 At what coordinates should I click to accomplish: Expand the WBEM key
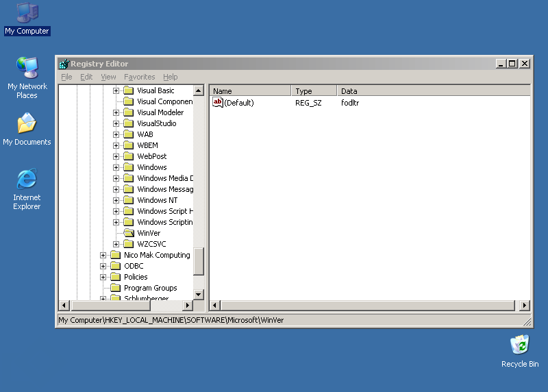pyautogui.click(x=116, y=146)
